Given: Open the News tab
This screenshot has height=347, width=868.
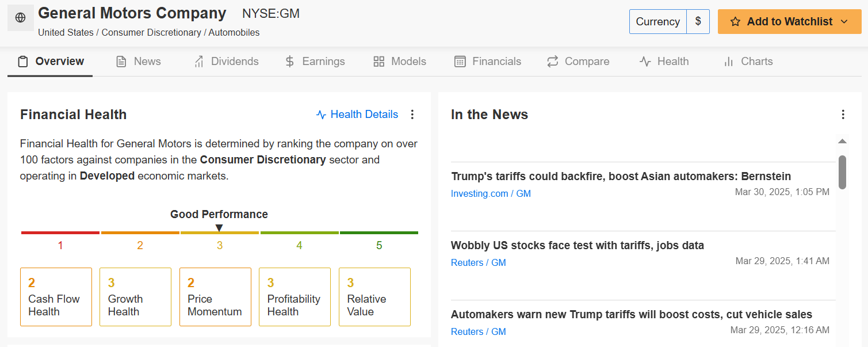Looking at the screenshot, I should coord(139,62).
